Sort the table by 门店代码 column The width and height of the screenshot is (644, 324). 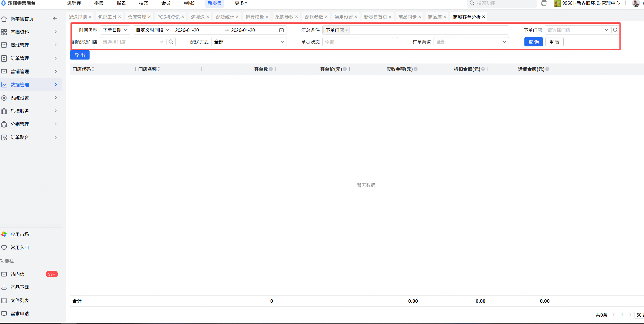[93, 69]
